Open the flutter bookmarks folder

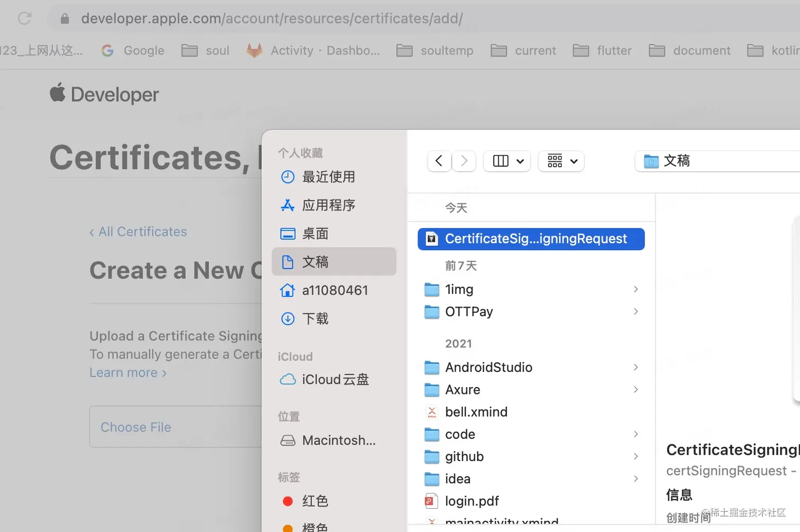pos(602,51)
